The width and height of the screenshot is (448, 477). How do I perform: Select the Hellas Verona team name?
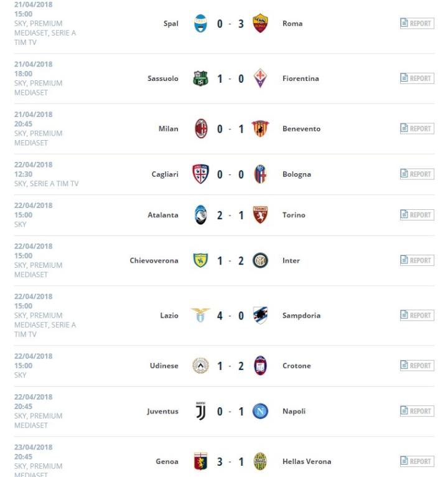tap(306, 461)
